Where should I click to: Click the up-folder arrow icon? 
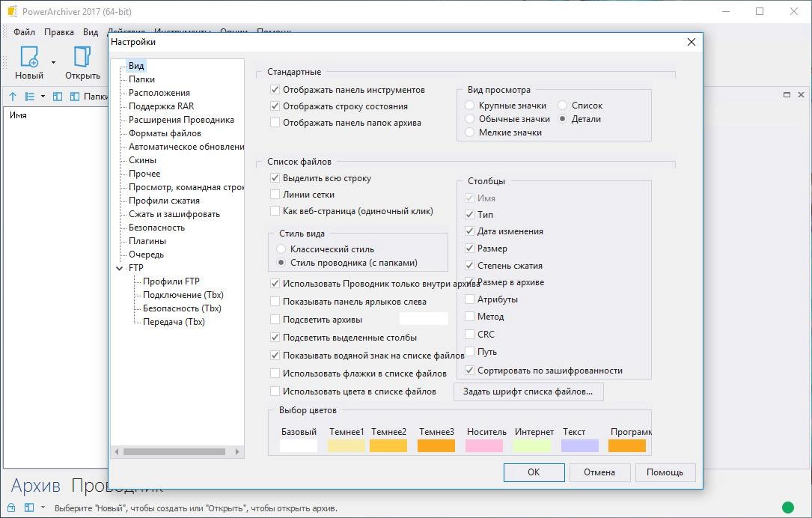13,97
